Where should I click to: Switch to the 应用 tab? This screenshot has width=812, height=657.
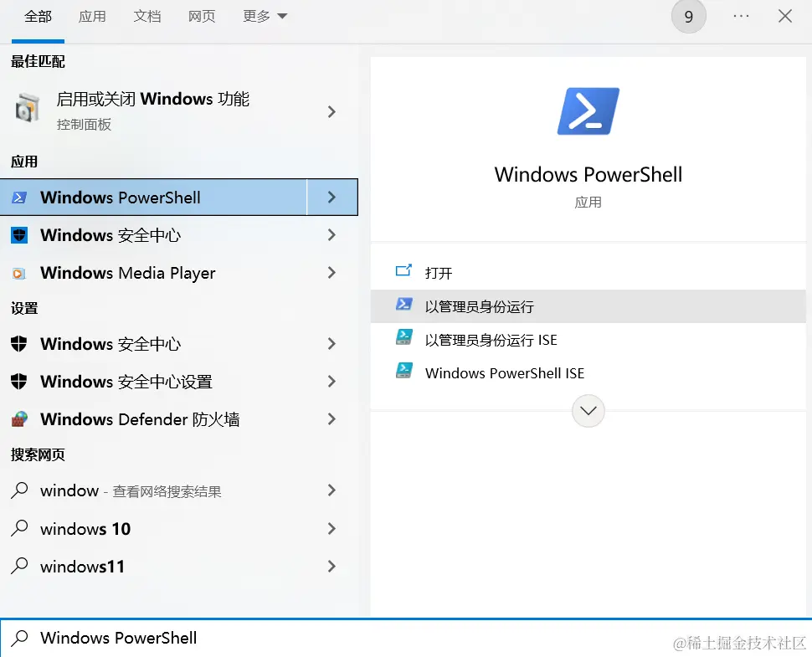pos(92,17)
